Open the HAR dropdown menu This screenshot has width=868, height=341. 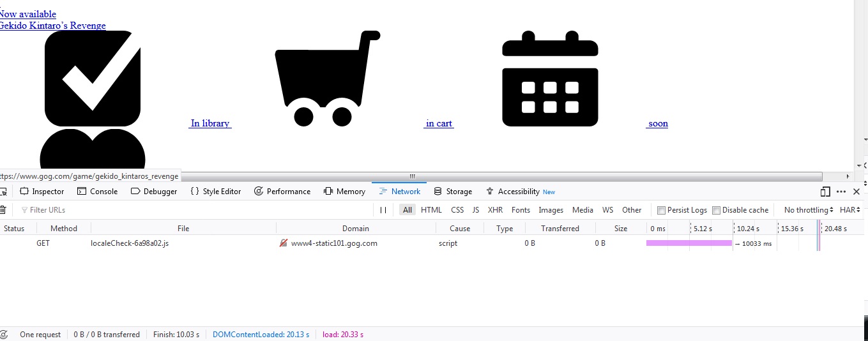point(850,210)
